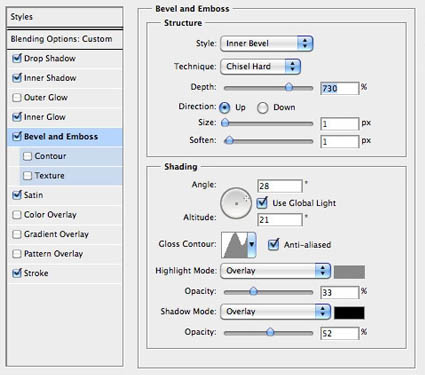Open the Stroke settings label
Viewport: 425px width, 375px height.
coord(36,273)
